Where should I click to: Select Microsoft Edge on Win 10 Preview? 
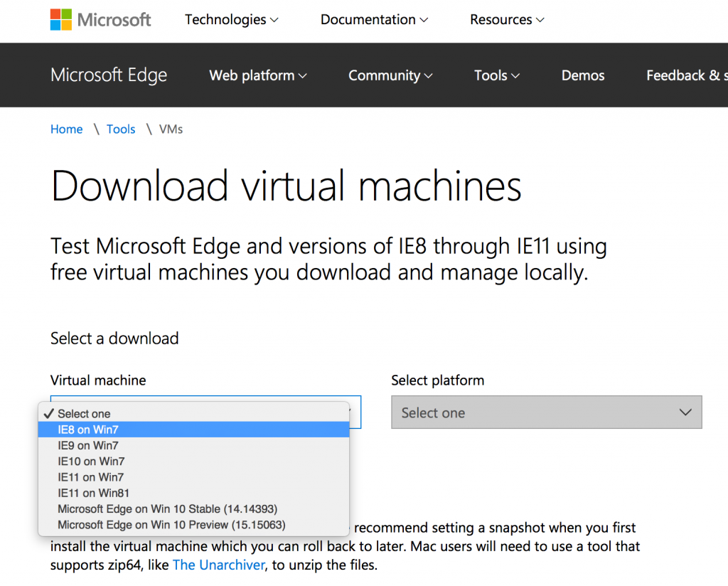click(193, 524)
